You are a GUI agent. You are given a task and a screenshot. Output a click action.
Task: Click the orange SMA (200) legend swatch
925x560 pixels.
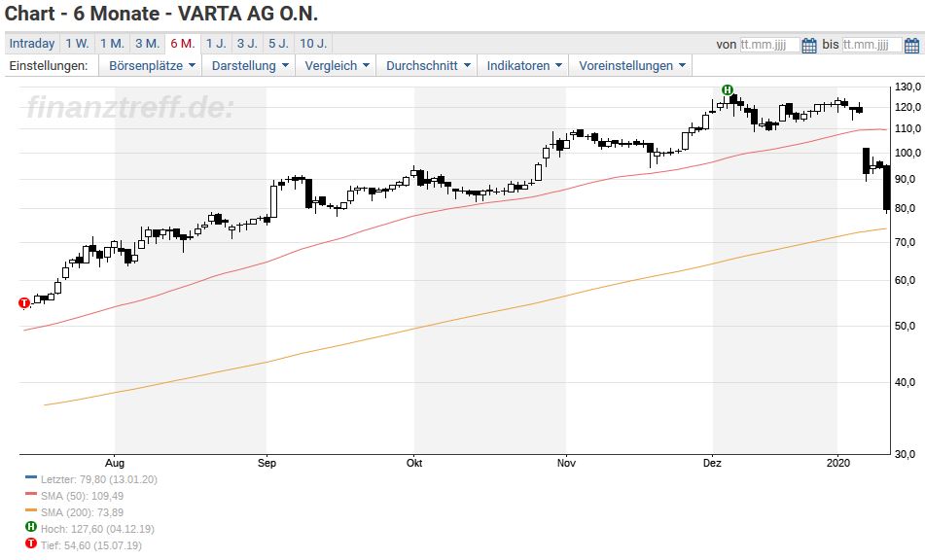click(x=31, y=510)
